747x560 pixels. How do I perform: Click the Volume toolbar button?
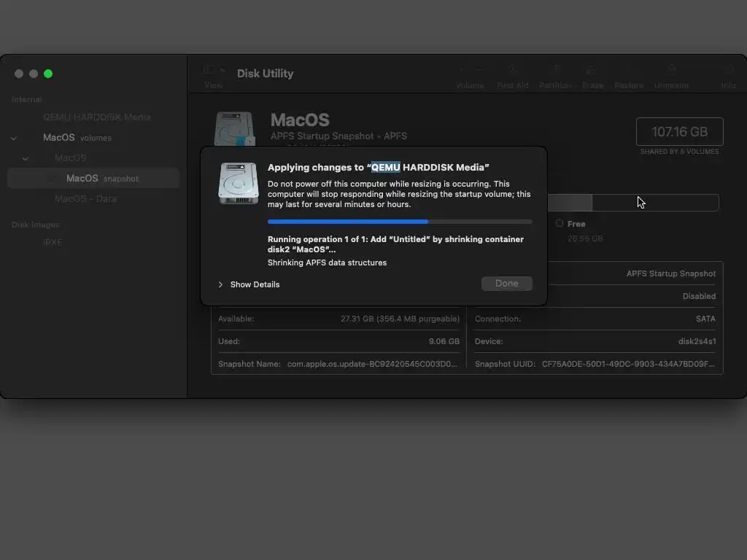pos(470,77)
